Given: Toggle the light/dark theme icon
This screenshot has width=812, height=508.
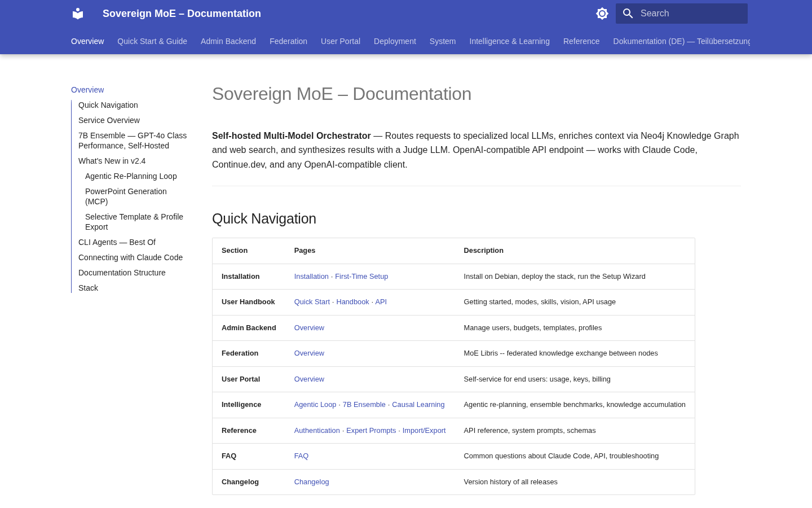Looking at the screenshot, I should coord(602,14).
